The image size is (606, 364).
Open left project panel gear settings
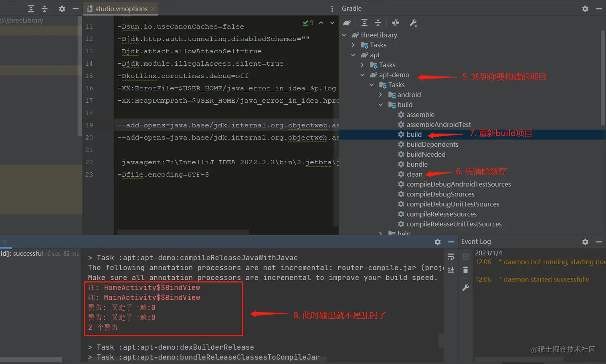[62, 8]
